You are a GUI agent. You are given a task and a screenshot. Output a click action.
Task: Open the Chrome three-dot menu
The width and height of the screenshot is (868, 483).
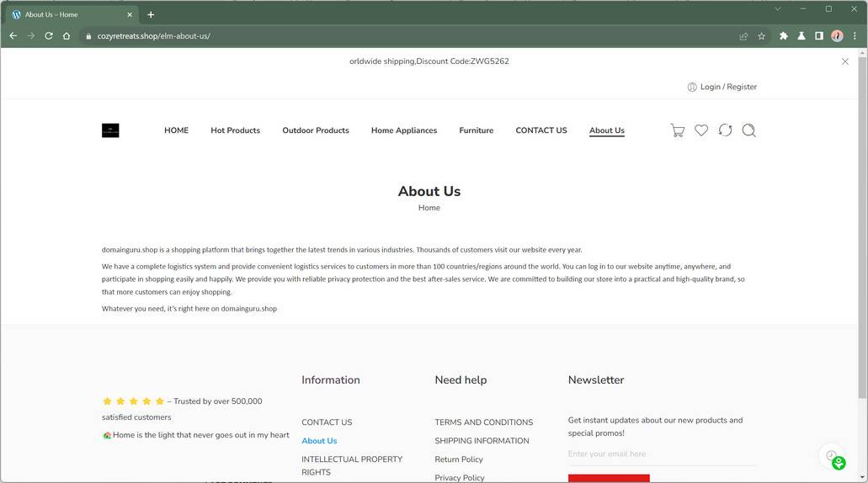pyautogui.click(x=855, y=36)
